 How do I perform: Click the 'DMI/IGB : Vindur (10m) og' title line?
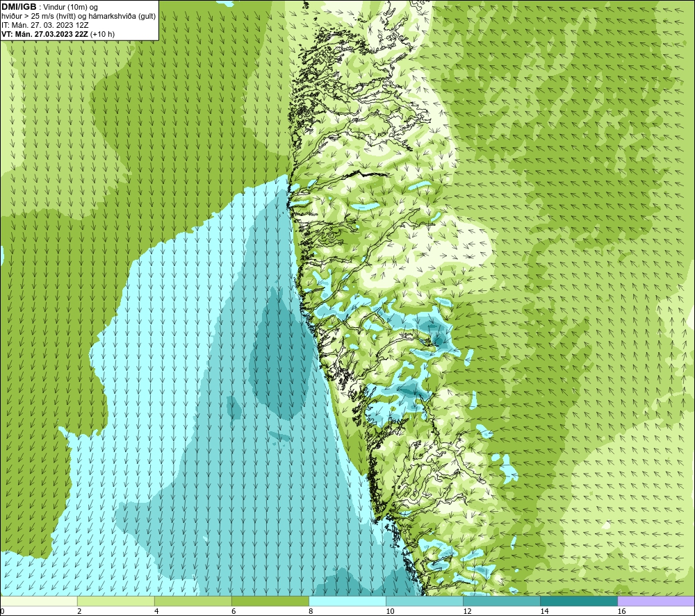point(49,7)
